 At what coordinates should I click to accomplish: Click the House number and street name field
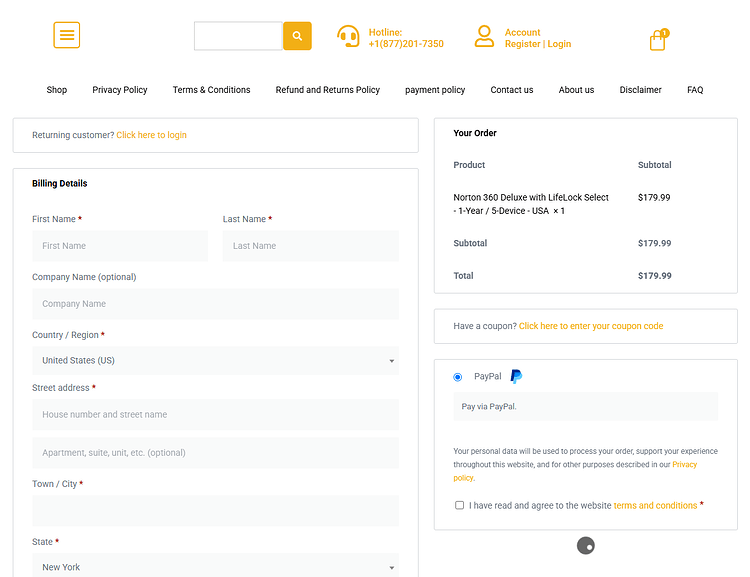pyautogui.click(x=215, y=414)
